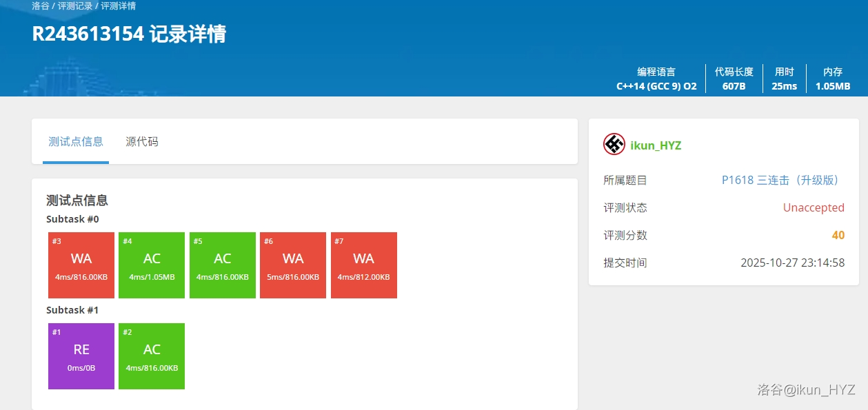Image resolution: width=868 pixels, height=410 pixels.
Task: Click 评测详情 in the breadcrumb
Action: (118, 6)
